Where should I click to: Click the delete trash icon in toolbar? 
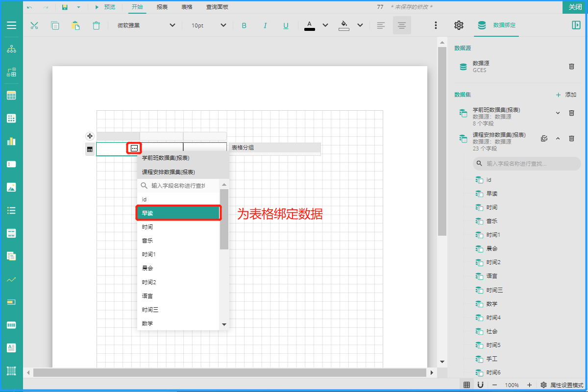pyautogui.click(x=97, y=25)
